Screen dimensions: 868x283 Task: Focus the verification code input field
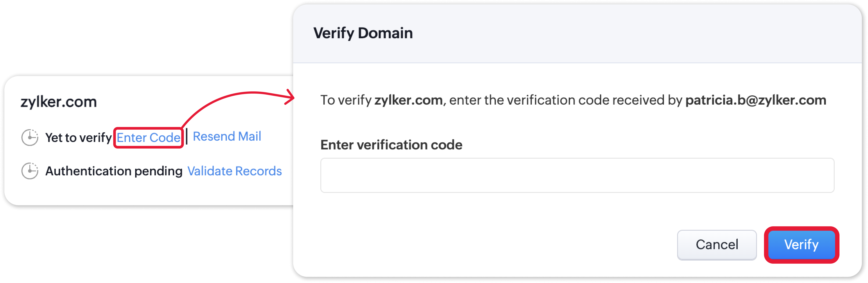577,175
